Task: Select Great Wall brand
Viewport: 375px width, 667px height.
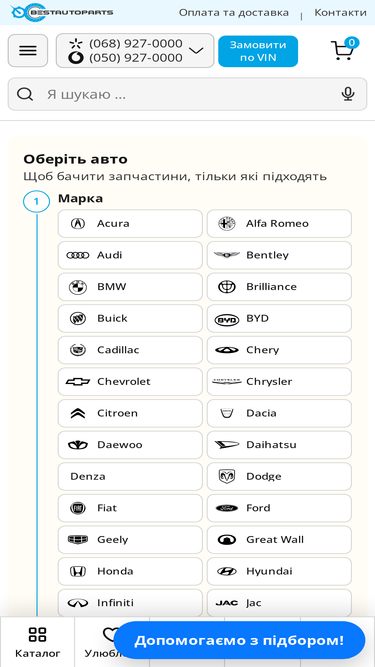Action: click(279, 540)
